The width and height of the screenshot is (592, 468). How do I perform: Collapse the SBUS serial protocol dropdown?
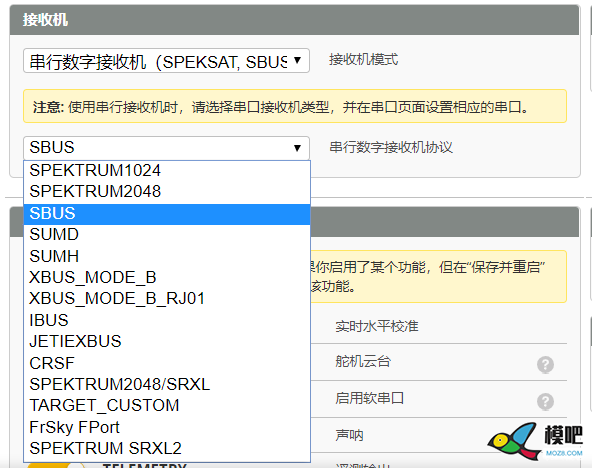pyautogui.click(x=166, y=148)
